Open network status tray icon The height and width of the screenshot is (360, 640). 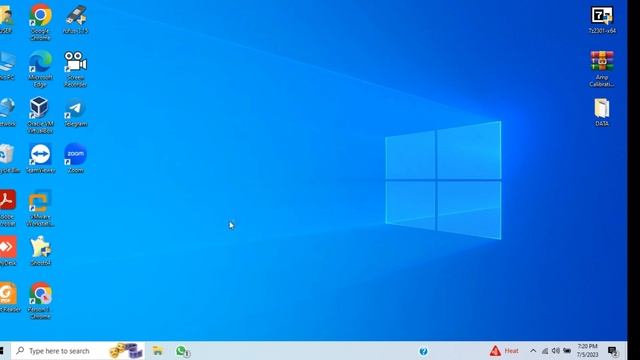click(x=545, y=351)
